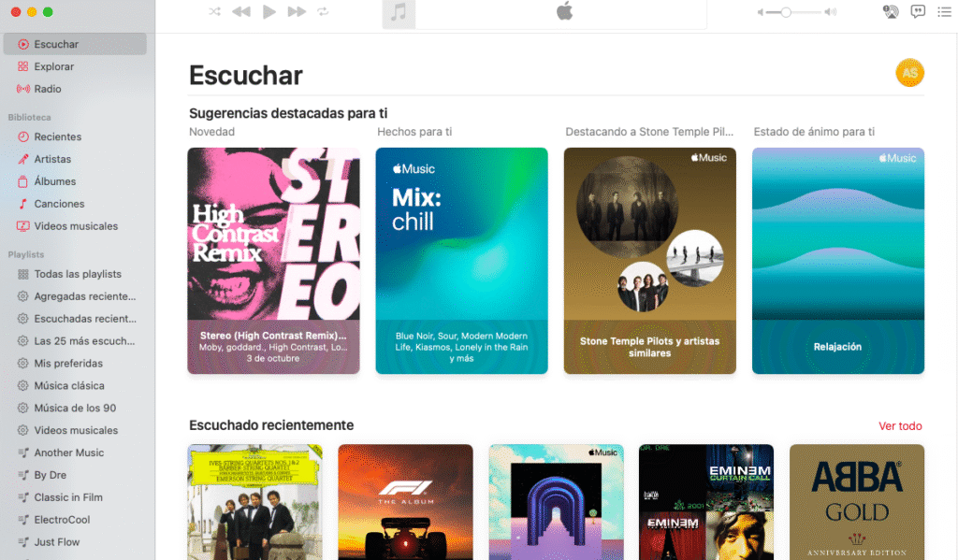Image resolution: width=958 pixels, height=560 pixels.
Task: Go back to previous track
Action: [x=241, y=12]
